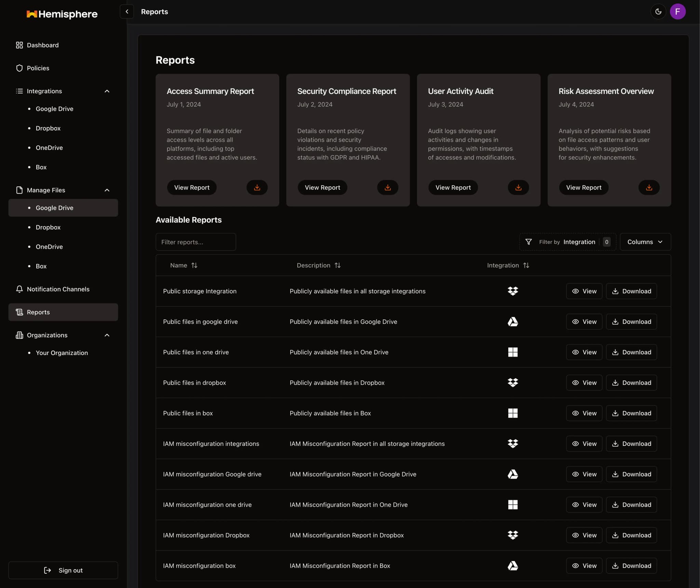700x588 pixels.
Task: Click View Report on Risk Assessment Overview
Action: tap(583, 188)
